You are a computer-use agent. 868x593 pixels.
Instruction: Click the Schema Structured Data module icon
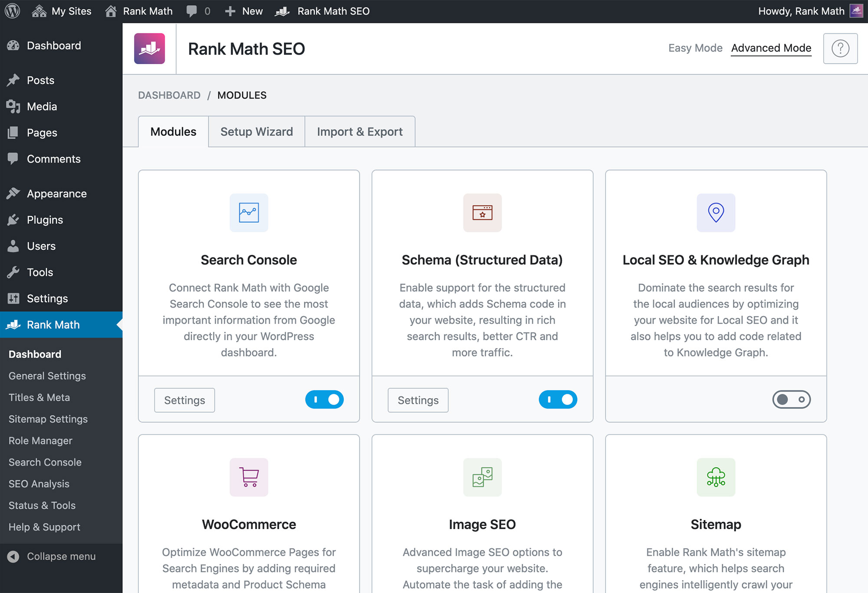pyautogui.click(x=481, y=212)
